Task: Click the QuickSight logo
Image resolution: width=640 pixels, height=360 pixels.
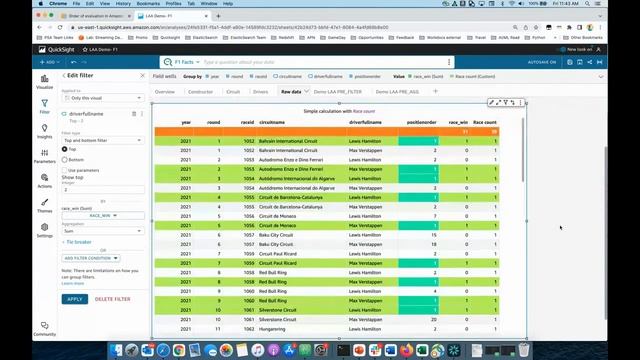Action: (x=57, y=49)
